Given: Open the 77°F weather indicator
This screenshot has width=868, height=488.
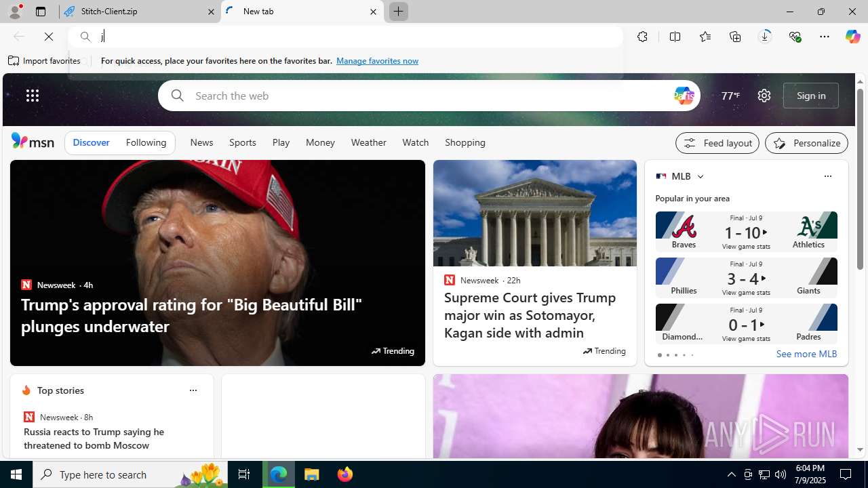Looking at the screenshot, I should (x=730, y=96).
